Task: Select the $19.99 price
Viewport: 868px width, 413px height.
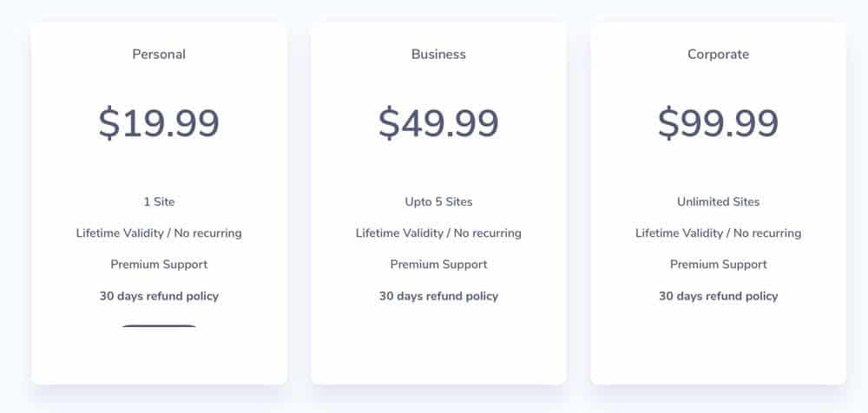Action: [x=159, y=123]
